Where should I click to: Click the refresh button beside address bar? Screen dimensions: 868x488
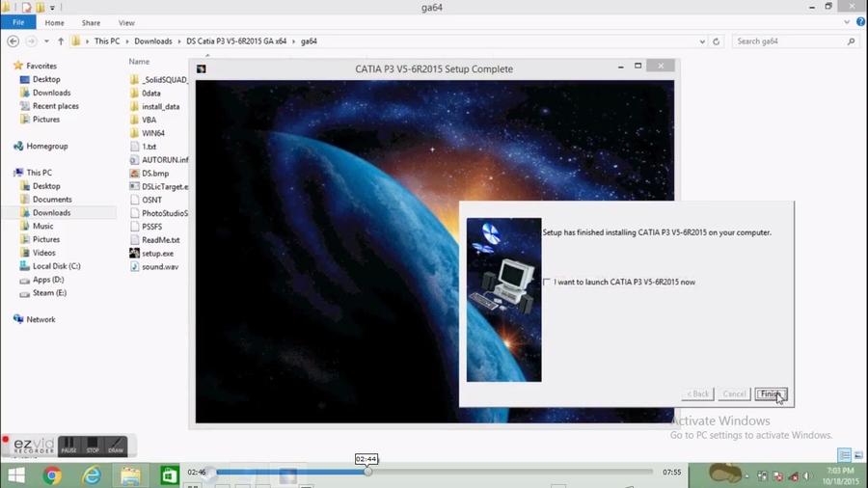716,41
